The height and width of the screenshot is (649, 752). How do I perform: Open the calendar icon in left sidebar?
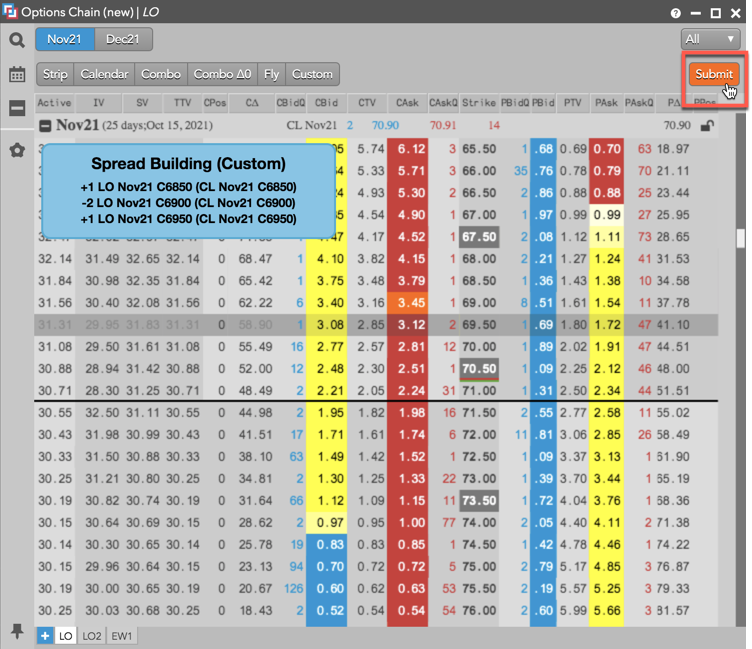click(x=17, y=75)
